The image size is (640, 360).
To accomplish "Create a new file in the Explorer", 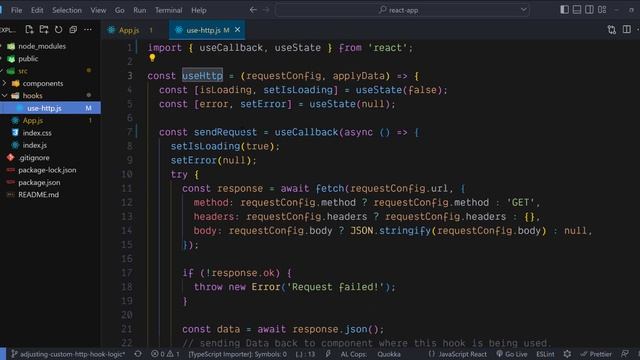I will [x=29, y=29].
